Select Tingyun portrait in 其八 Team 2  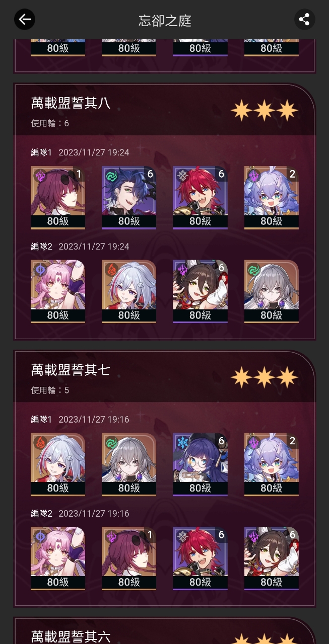point(200,291)
